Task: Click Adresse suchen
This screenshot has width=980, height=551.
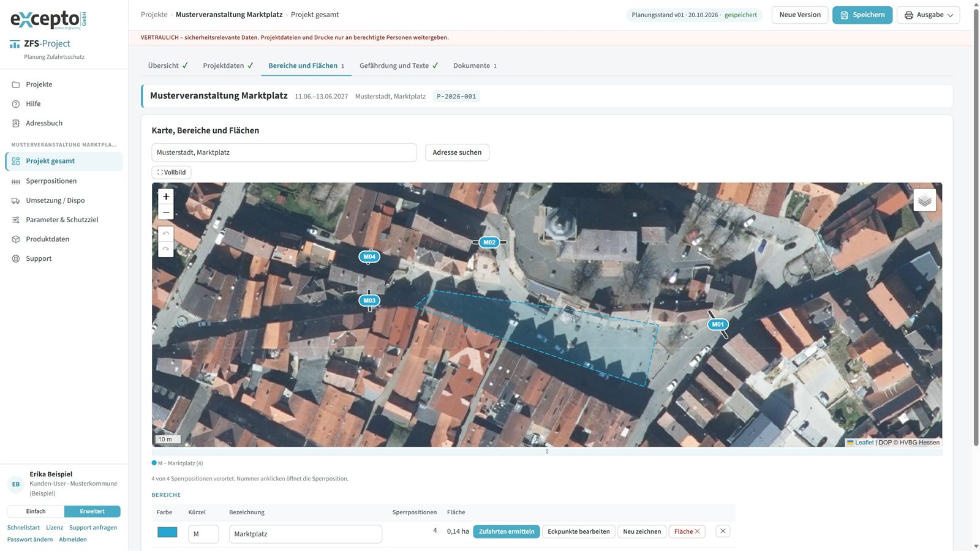Action: coord(457,152)
